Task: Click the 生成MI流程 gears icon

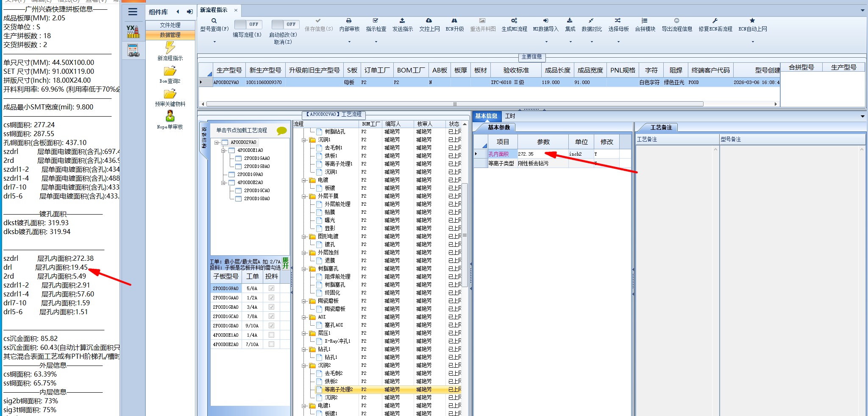Action: pos(514,20)
